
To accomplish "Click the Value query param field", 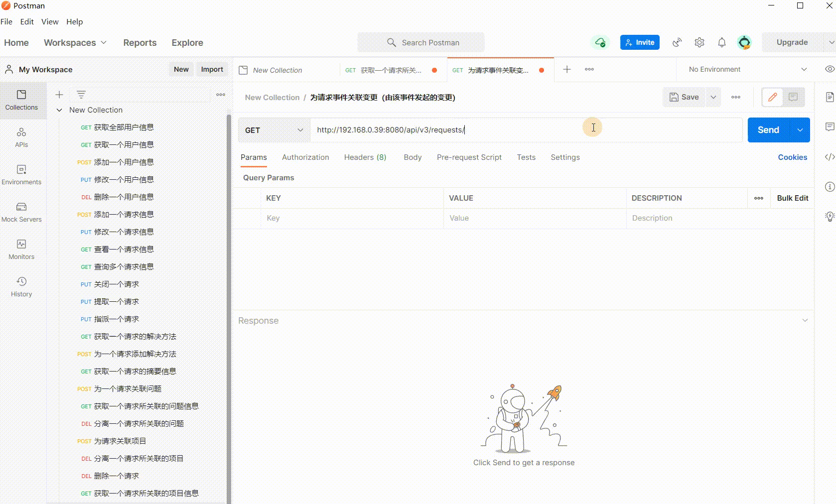I will click(x=535, y=218).
